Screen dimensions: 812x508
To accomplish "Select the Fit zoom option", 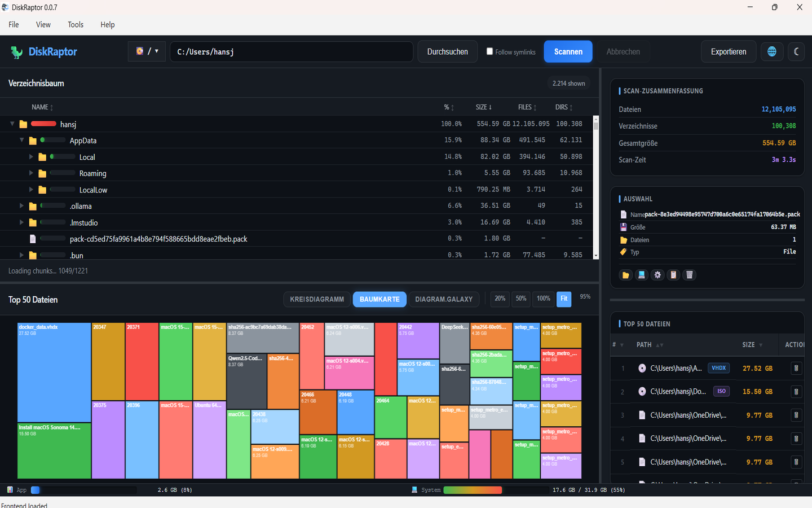I will [x=564, y=299].
